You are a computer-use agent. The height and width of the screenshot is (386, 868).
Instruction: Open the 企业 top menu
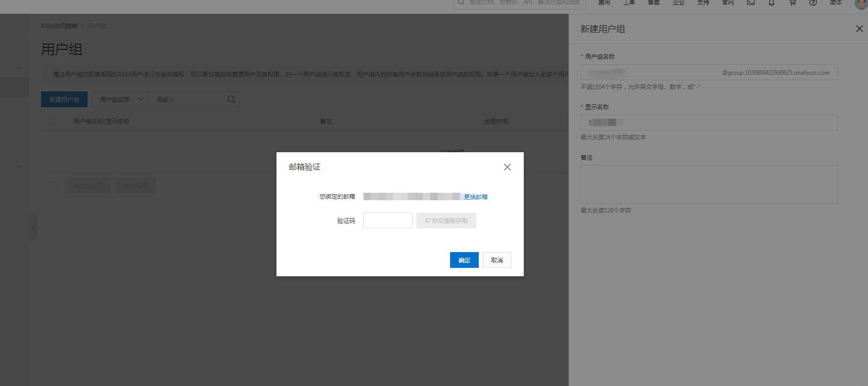pos(679,2)
